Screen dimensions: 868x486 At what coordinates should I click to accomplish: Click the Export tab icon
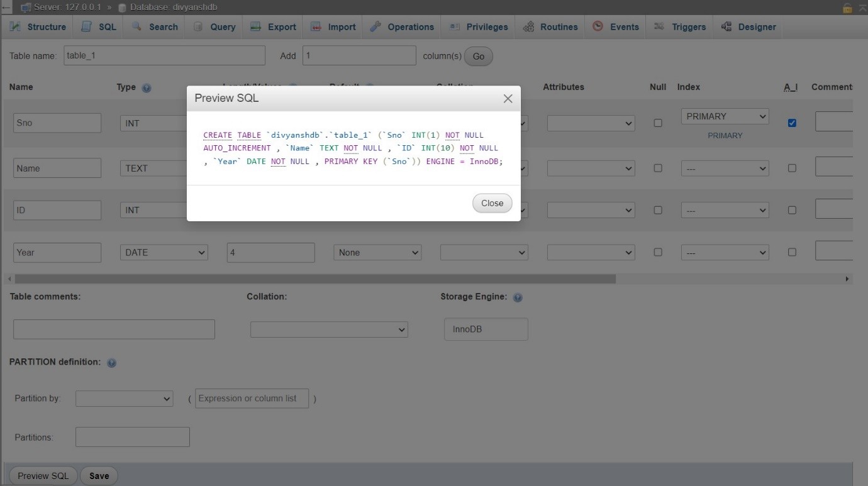255,27
